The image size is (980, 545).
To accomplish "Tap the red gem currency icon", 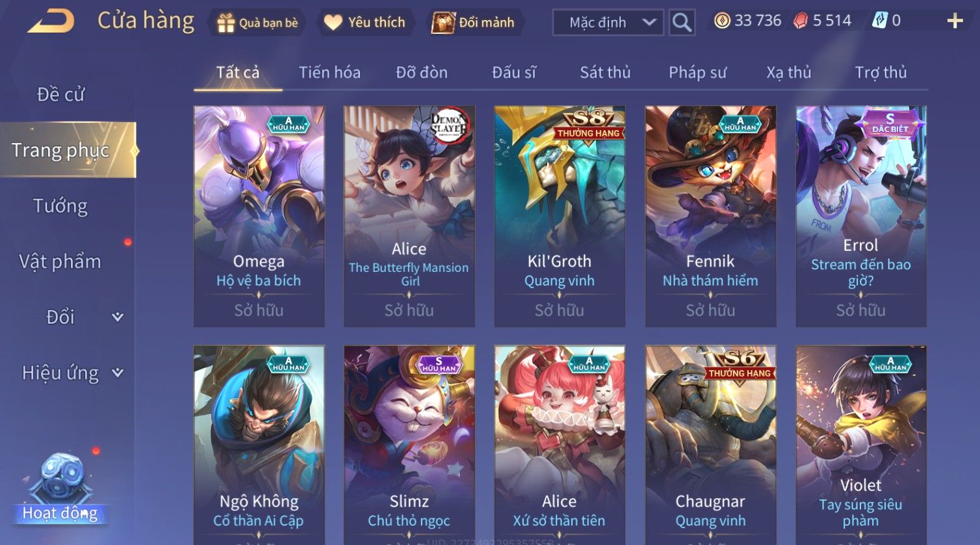I will pyautogui.click(x=801, y=21).
